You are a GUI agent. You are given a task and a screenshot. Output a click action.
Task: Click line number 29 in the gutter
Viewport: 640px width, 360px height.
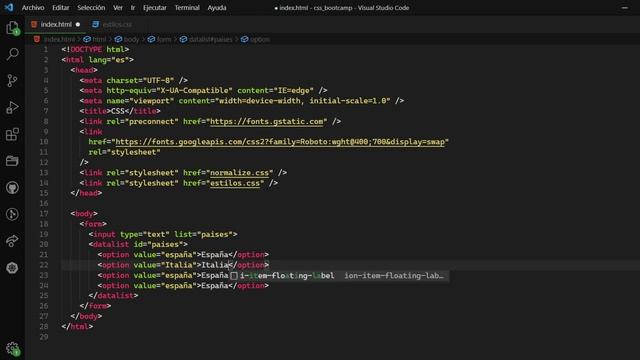pos(44,337)
